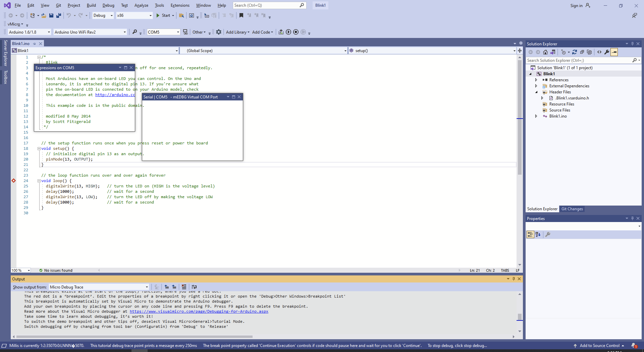The image size is (644, 352).
Task: Expand the Blink1.ino tree node
Action: pos(536,116)
